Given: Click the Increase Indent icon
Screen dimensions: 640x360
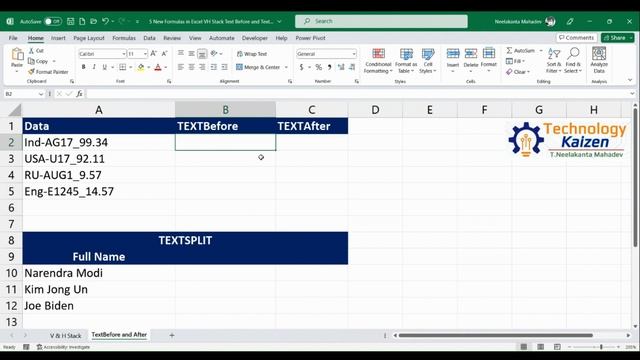Looking at the screenshot, I should tap(224, 67).
